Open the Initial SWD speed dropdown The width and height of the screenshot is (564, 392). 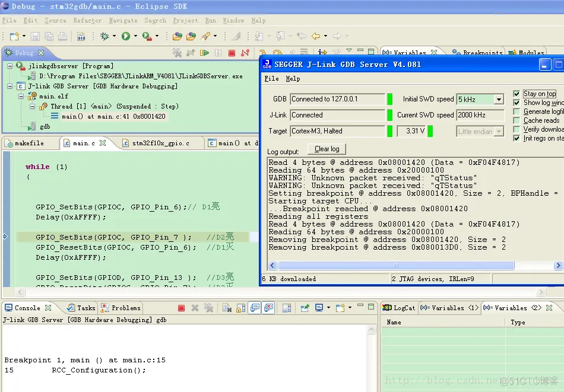(499, 100)
